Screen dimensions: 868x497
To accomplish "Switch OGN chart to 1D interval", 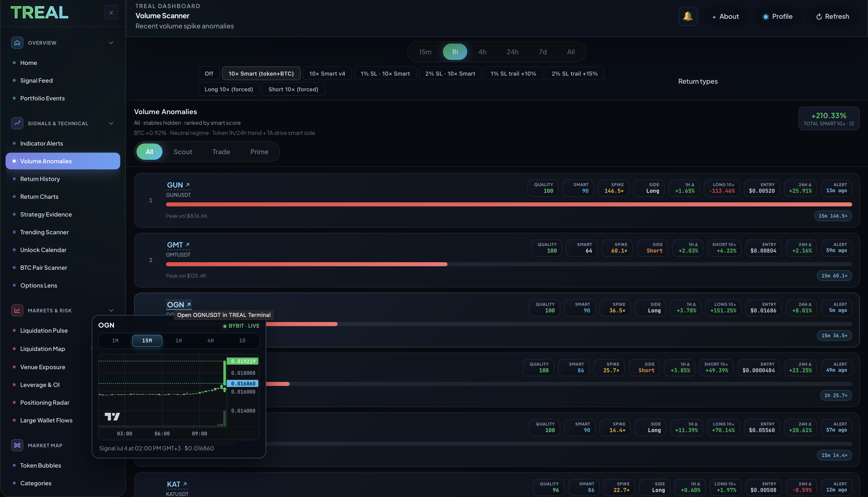I will click(242, 340).
